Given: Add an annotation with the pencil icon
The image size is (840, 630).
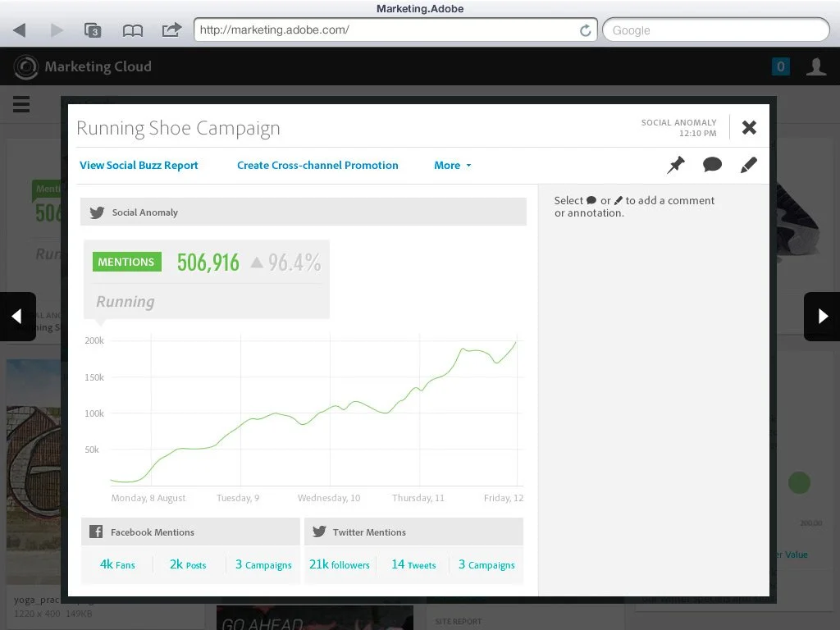Looking at the screenshot, I should (x=748, y=164).
